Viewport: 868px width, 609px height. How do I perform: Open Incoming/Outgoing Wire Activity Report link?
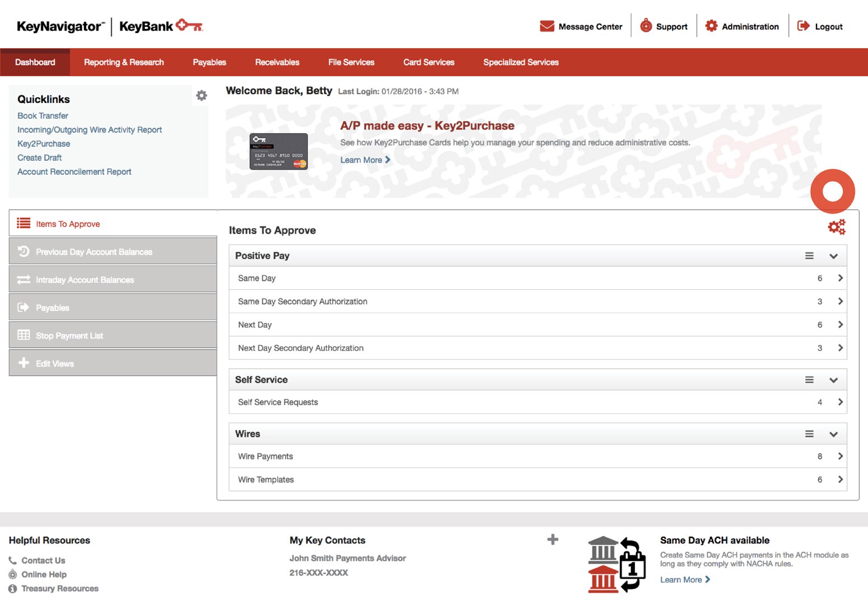coord(90,129)
